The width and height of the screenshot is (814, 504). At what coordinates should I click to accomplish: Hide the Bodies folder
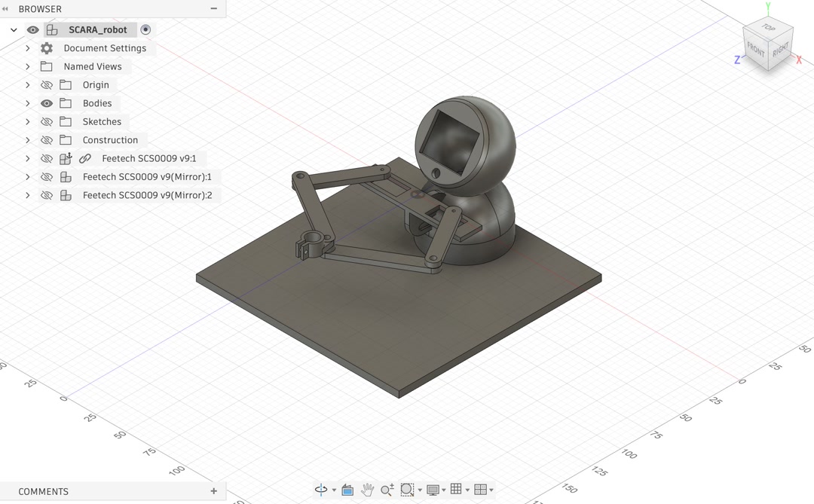point(47,103)
